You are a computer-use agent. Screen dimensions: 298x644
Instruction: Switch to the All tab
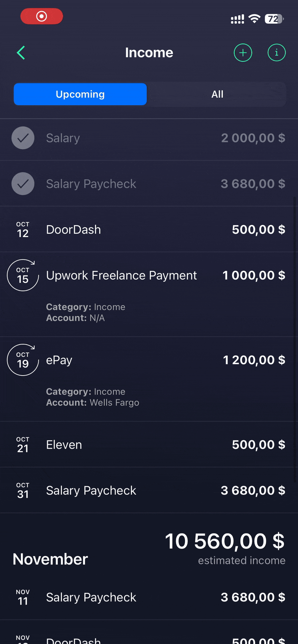click(217, 94)
